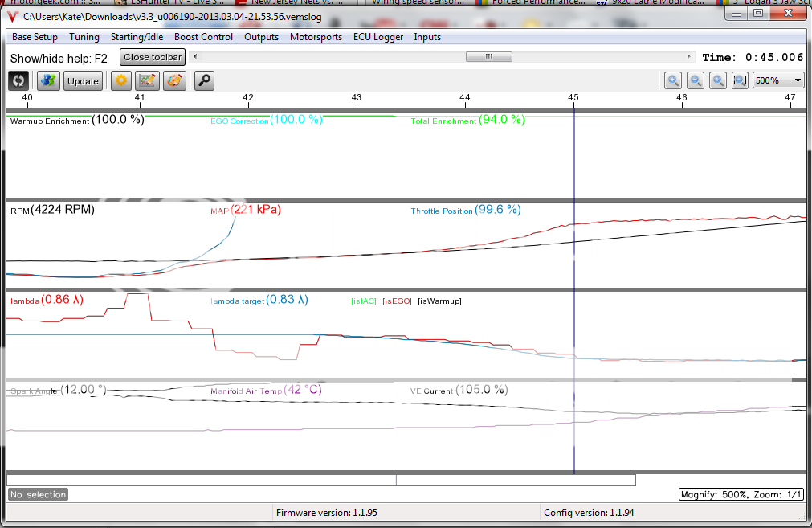Image resolution: width=812 pixels, height=528 pixels.
Task: Click the zoom reset 1:1 magnifier icon
Action: coord(718,80)
